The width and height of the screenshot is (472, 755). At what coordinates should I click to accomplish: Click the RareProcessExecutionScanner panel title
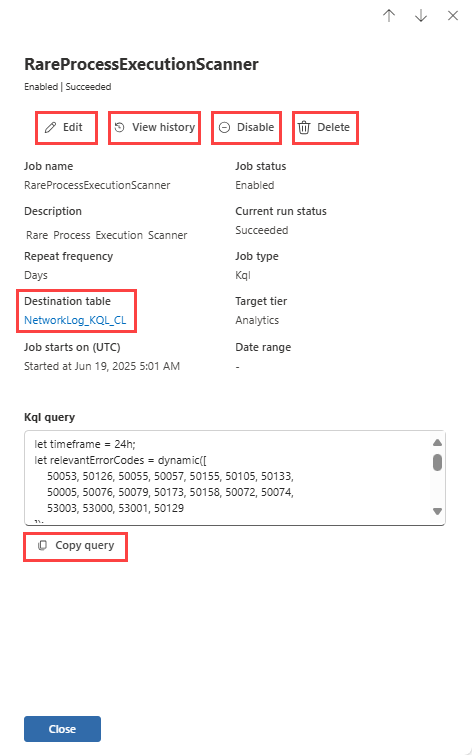[142, 64]
